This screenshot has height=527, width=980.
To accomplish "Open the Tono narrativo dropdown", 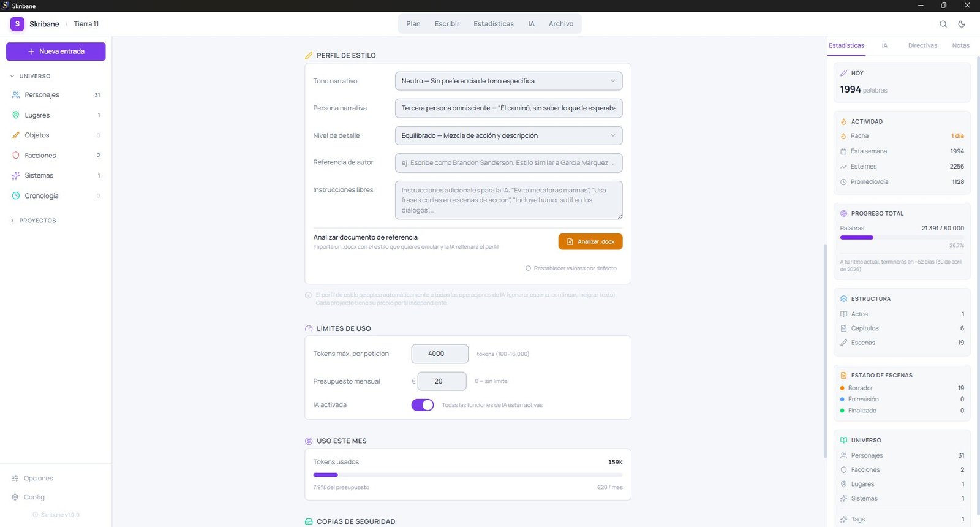I will pyautogui.click(x=508, y=81).
